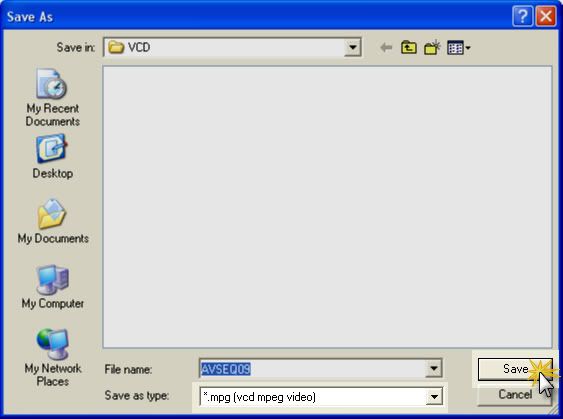Expand the File name history dropdown

434,368
